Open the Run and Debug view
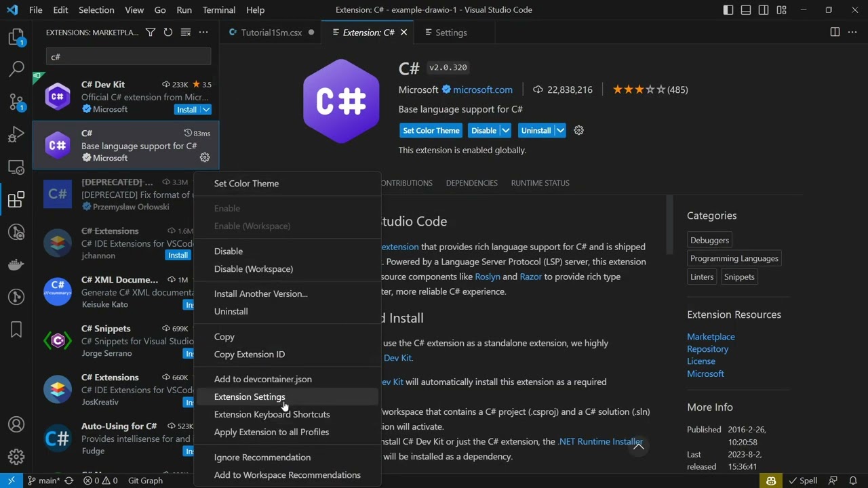 pos(16,134)
